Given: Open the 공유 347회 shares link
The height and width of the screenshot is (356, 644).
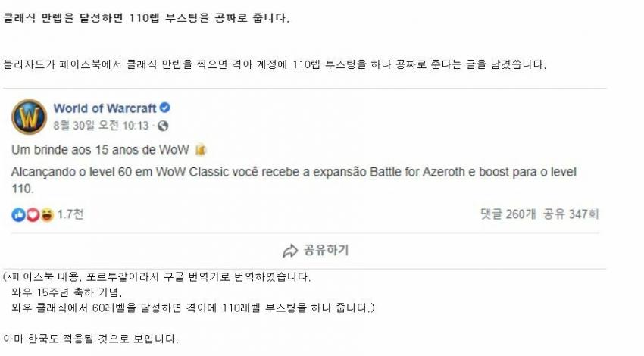Looking at the screenshot, I should (571, 214).
